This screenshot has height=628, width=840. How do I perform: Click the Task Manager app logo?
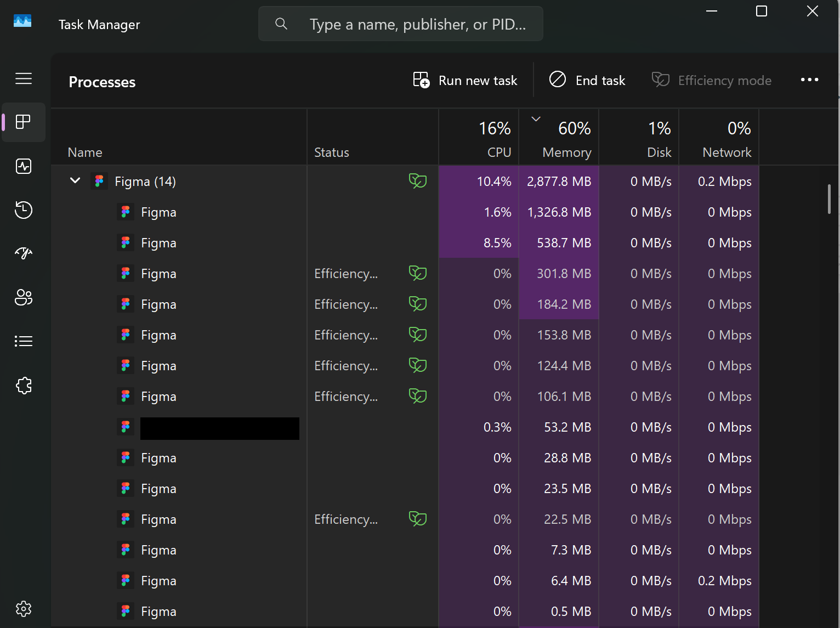click(x=22, y=22)
